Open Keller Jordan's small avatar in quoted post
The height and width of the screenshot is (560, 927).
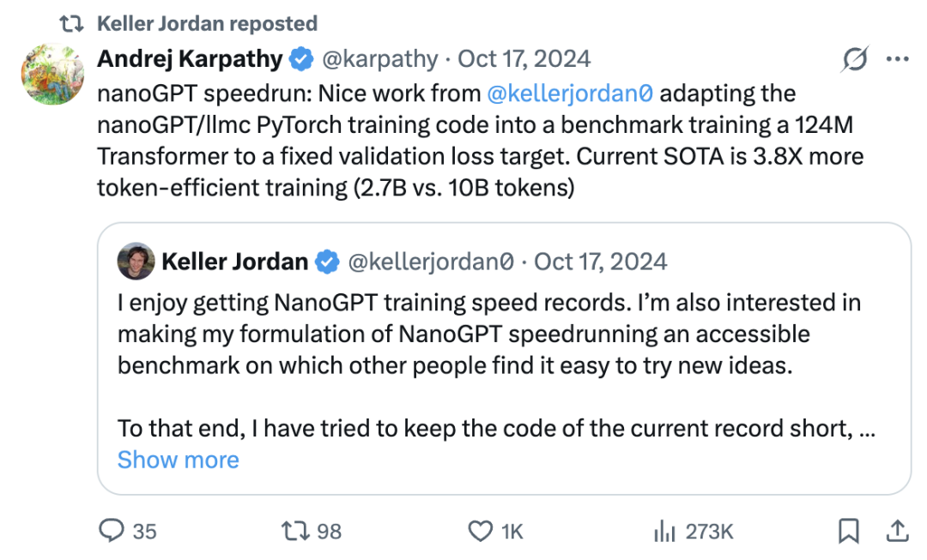pyautogui.click(x=136, y=261)
